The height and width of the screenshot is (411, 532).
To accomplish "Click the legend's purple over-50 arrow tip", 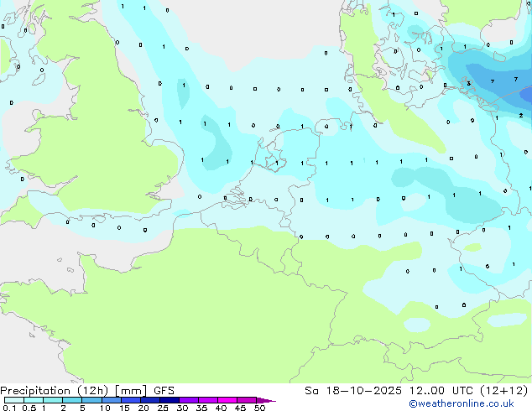I will point(266,400).
